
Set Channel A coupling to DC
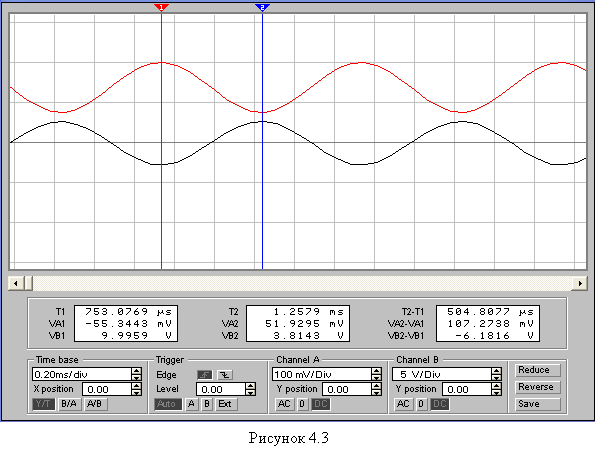(x=320, y=404)
